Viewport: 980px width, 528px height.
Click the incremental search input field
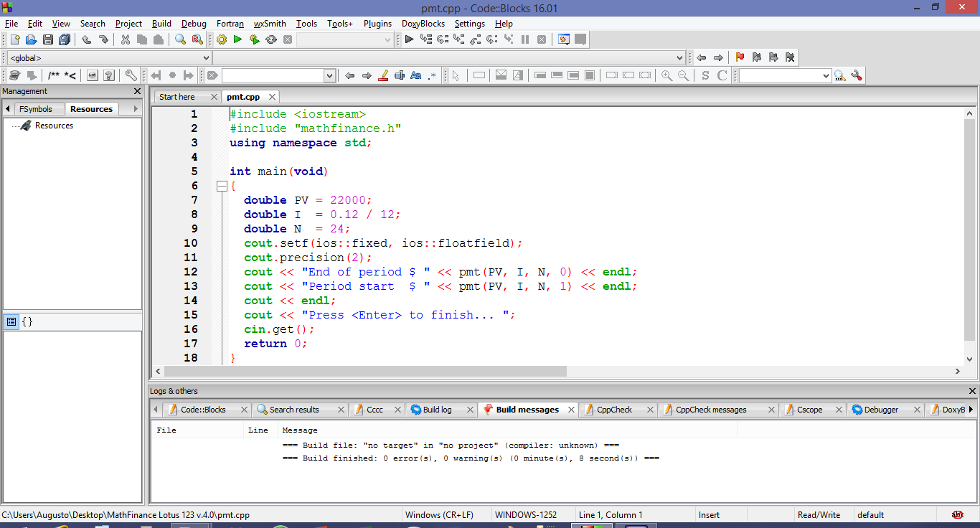tap(273, 75)
